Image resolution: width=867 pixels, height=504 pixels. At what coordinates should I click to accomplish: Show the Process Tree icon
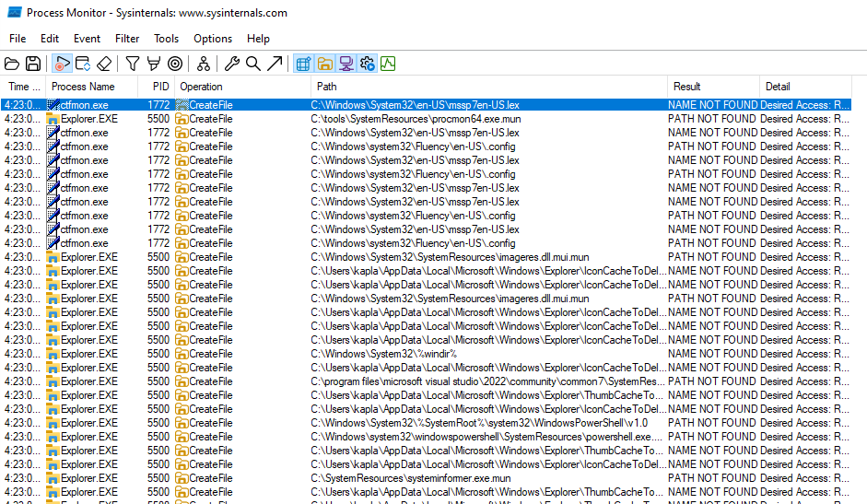click(x=204, y=64)
